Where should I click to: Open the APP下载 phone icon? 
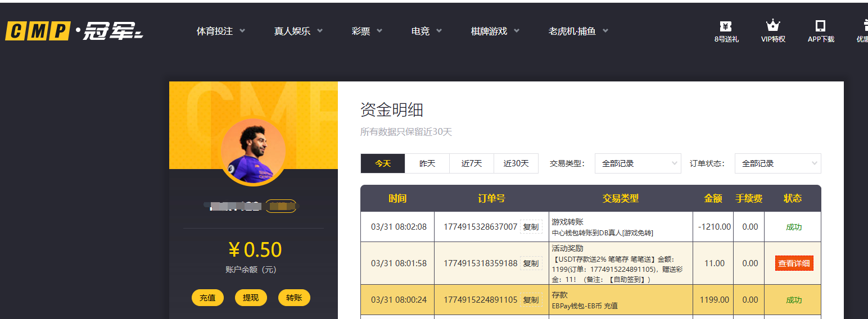[x=820, y=26]
